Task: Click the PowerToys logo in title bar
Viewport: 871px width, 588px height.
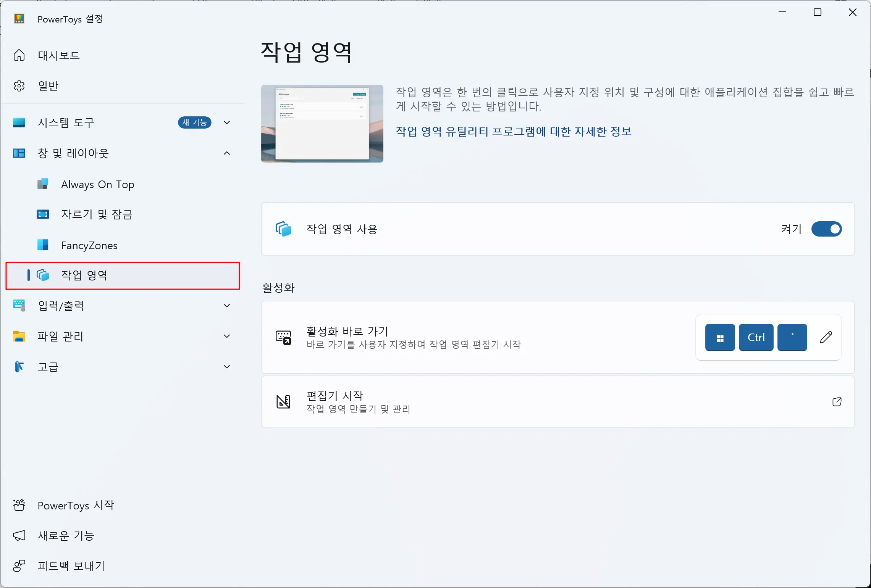Action: tap(19, 19)
